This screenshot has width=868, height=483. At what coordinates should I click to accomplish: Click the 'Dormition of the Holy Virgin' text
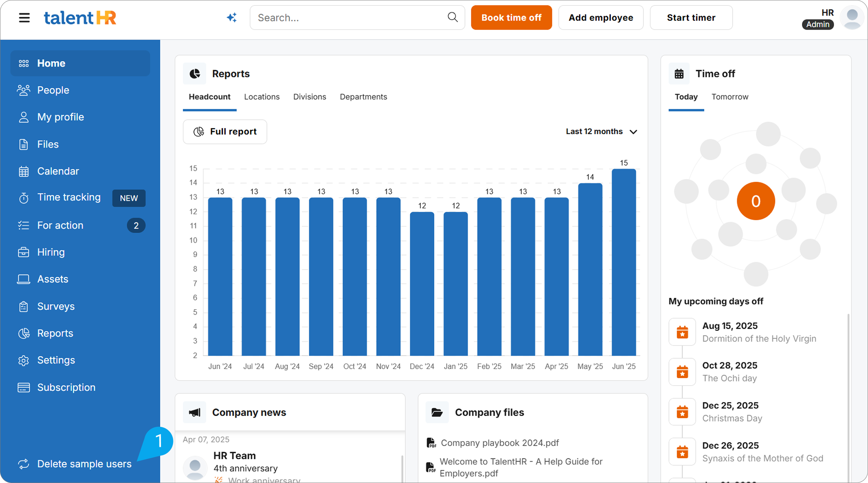pyautogui.click(x=759, y=339)
